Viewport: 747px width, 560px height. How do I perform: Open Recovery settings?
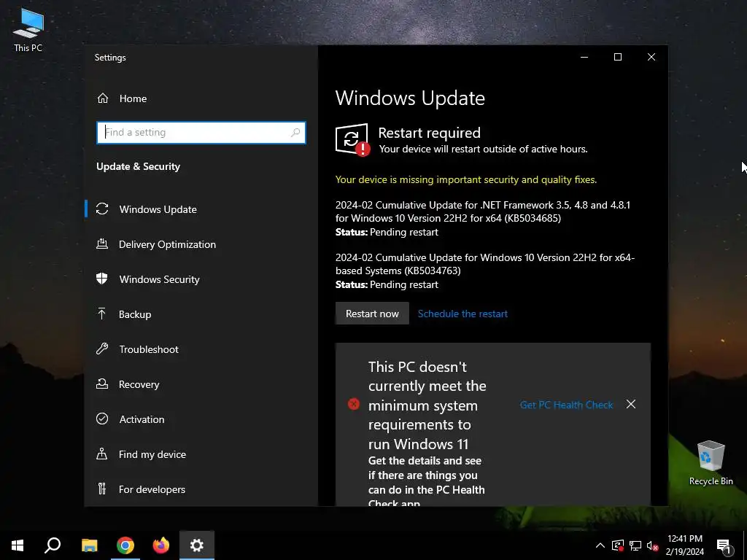pyautogui.click(x=201, y=384)
